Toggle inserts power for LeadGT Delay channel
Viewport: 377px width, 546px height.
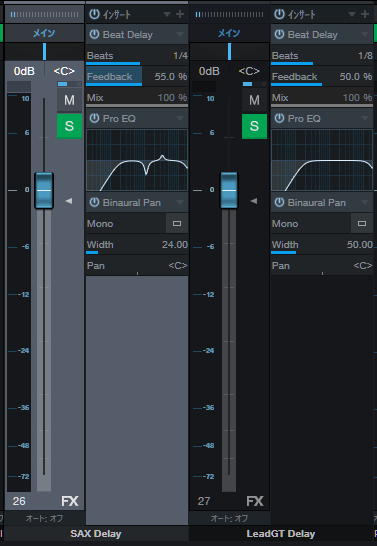click(x=279, y=14)
